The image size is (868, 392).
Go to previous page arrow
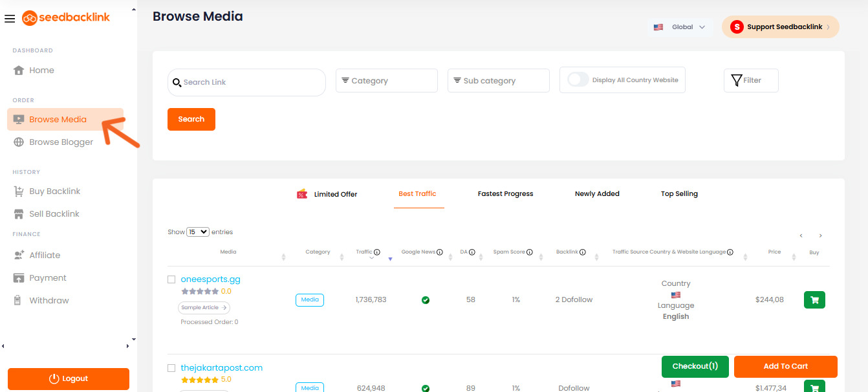point(801,235)
